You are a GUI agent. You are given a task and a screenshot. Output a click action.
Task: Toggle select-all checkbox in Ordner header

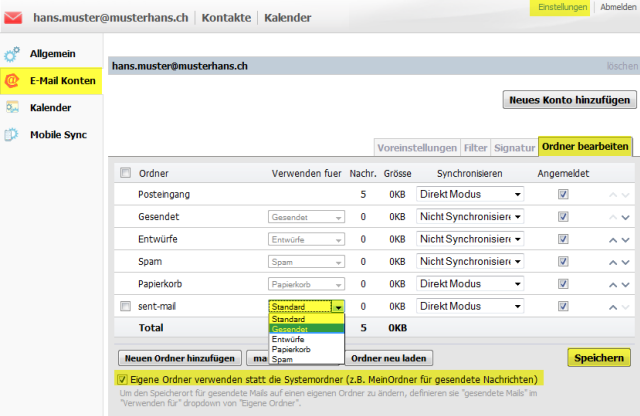pos(125,172)
